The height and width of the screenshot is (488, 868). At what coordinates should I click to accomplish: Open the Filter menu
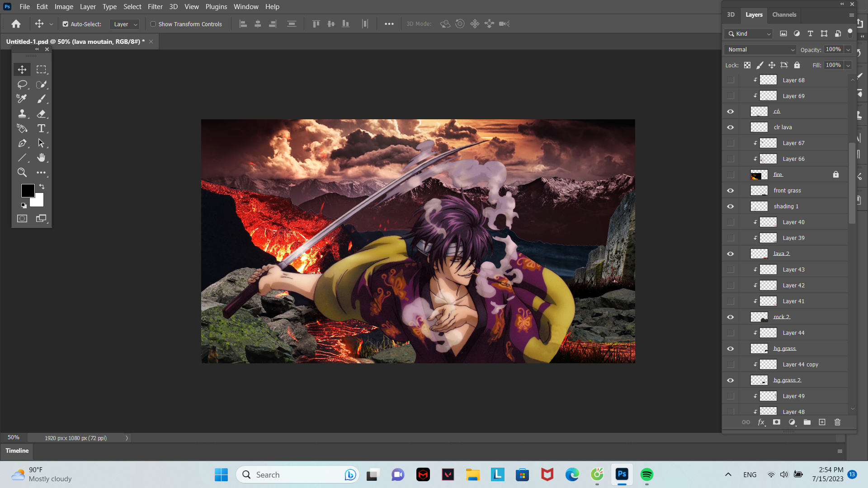tap(155, 7)
